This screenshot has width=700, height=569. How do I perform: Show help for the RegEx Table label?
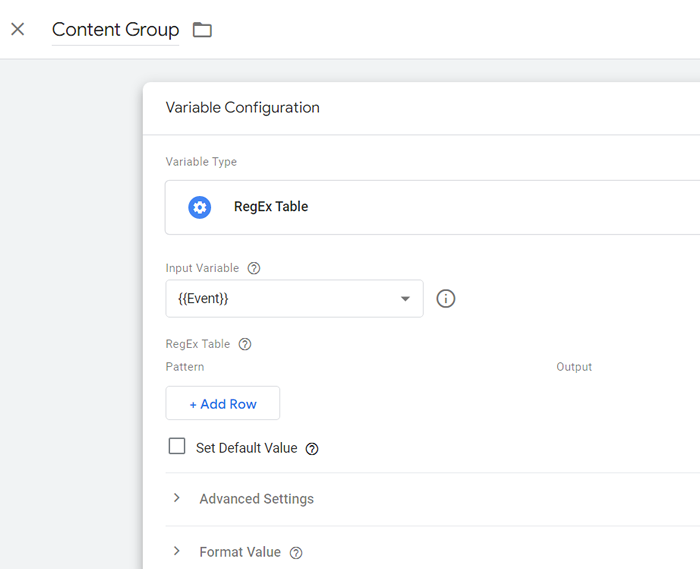point(245,344)
